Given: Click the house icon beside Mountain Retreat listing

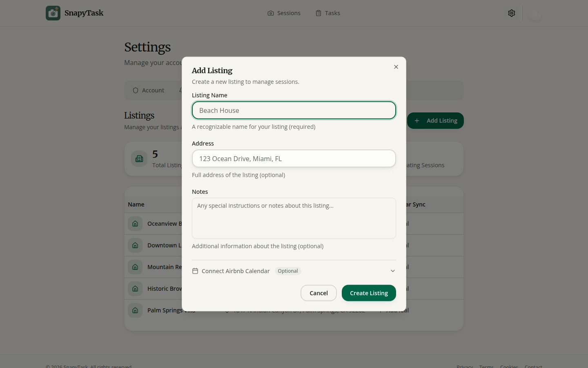Looking at the screenshot, I should [135, 267].
